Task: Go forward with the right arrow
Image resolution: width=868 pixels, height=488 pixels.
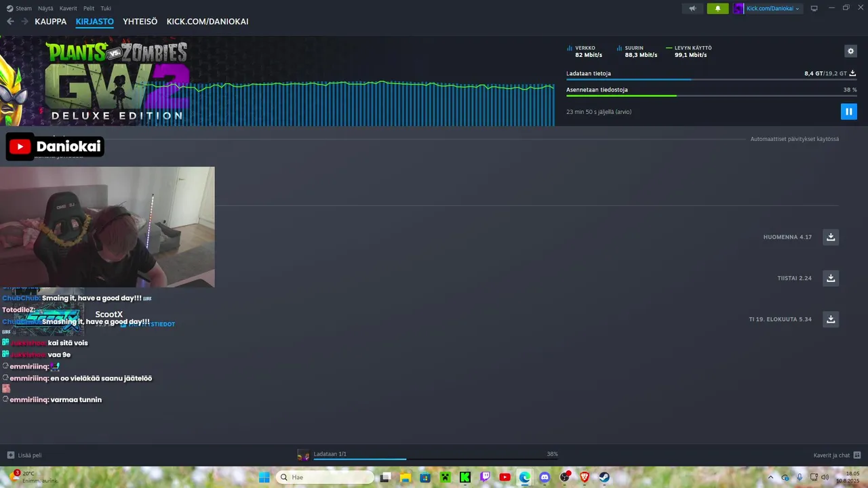Action: (x=24, y=22)
